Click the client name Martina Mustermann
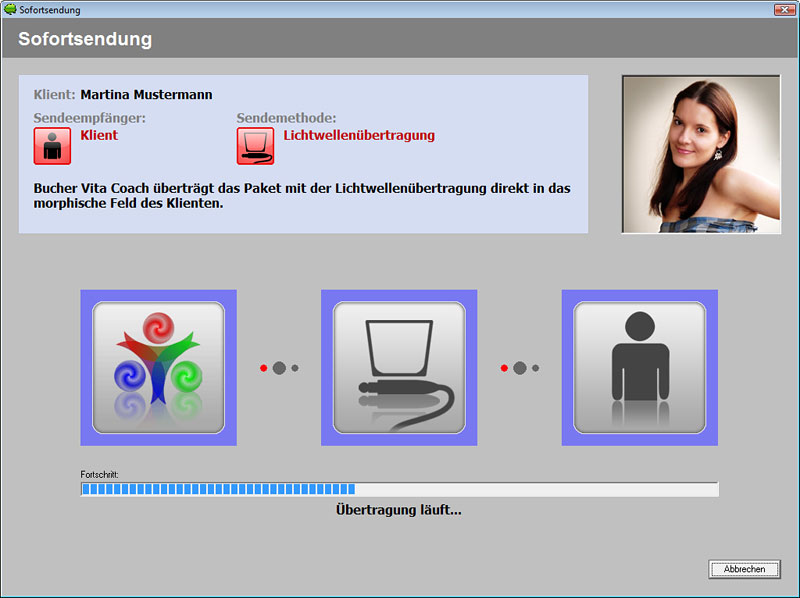The image size is (800, 598). 146,95
